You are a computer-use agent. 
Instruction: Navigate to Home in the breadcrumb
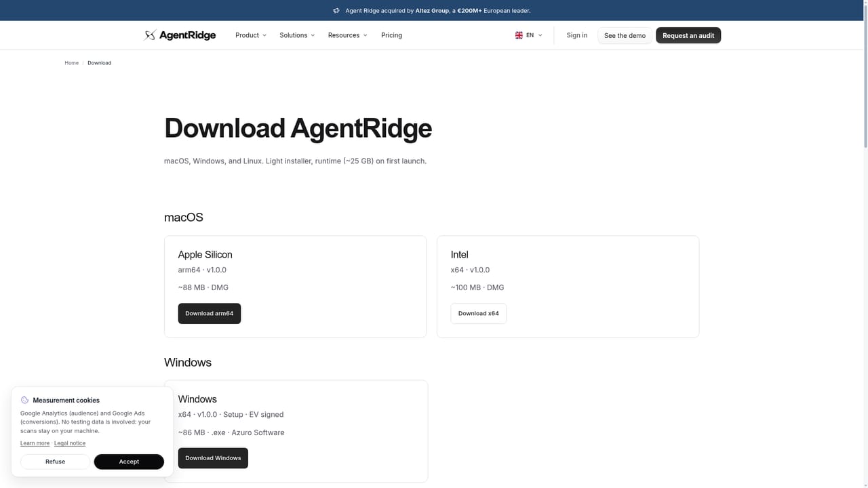[71, 63]
